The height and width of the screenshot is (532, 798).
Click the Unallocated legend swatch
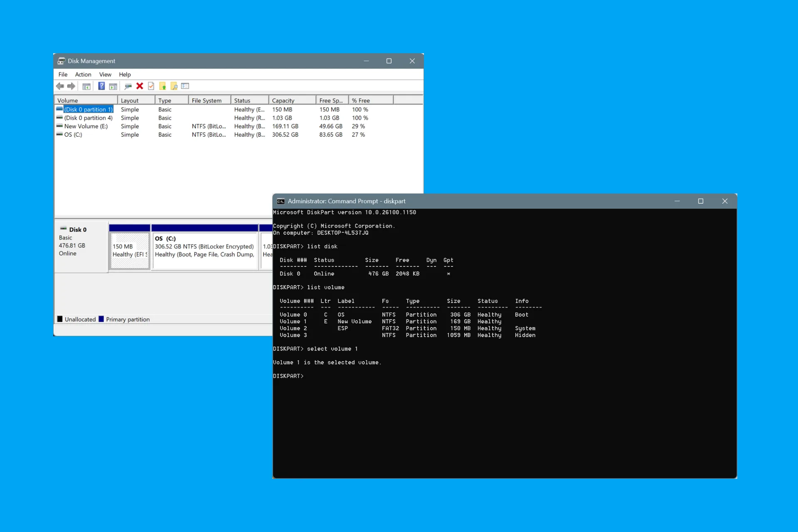point(60,319)
